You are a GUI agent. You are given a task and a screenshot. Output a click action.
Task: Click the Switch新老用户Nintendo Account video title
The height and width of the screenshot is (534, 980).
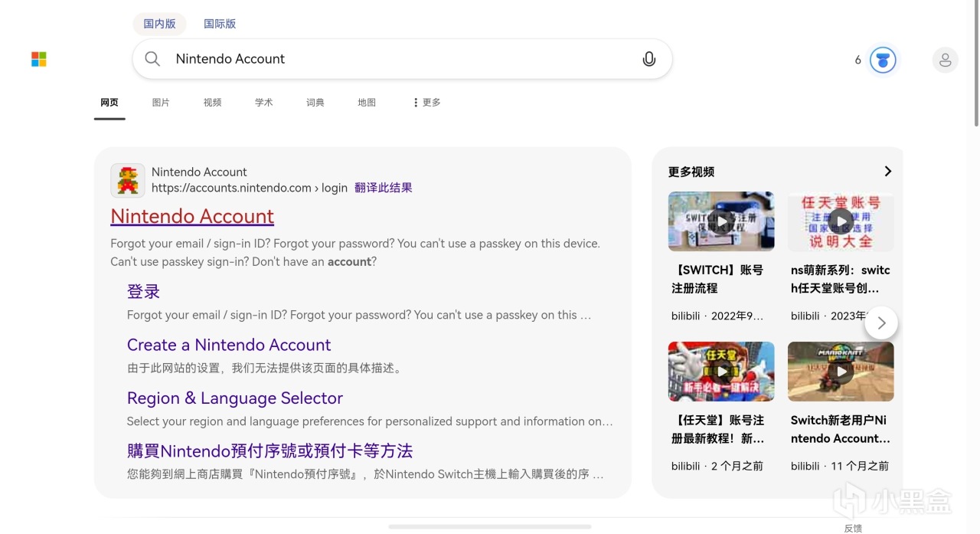[x=841, y=429]
